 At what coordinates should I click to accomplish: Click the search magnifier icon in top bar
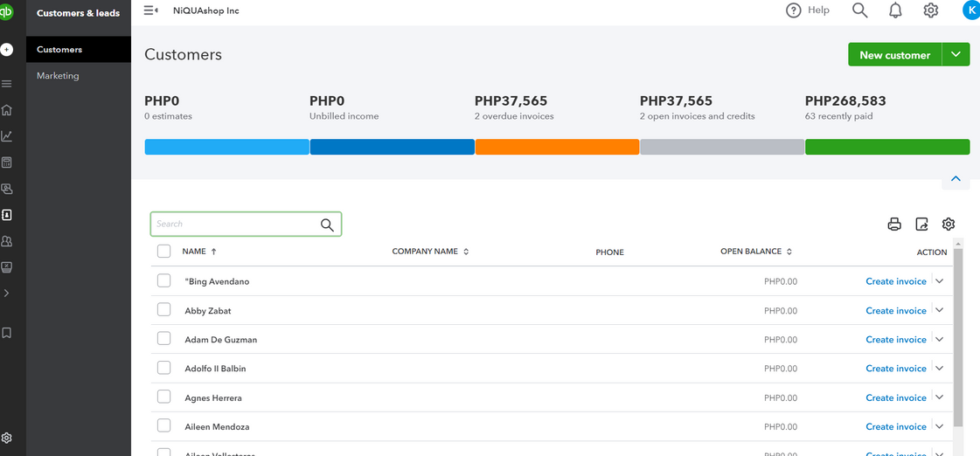tap(859, 10)
